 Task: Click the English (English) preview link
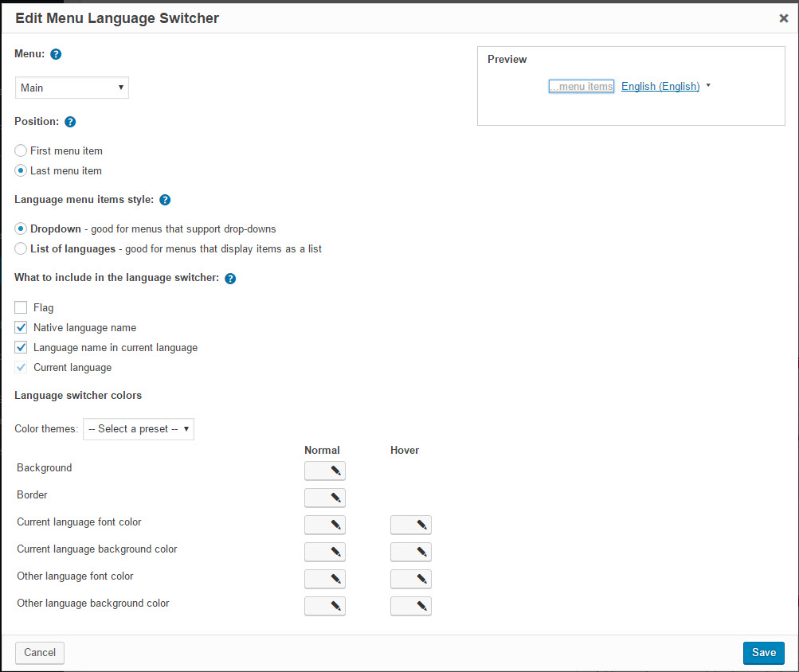coord(660,86)
